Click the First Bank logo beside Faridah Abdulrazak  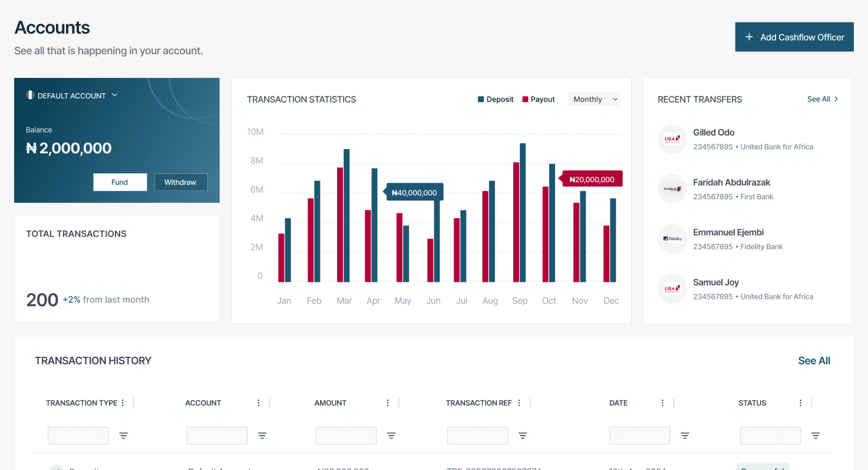672,189
